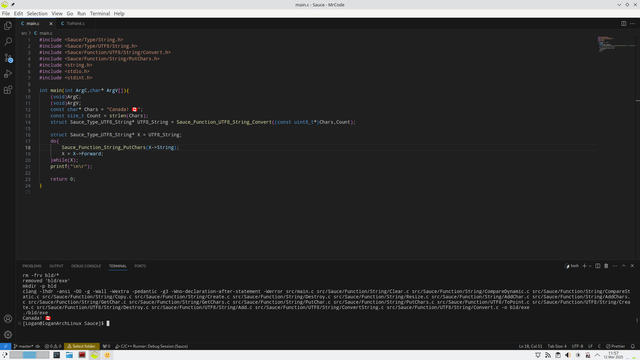Open Run and Debug view

(8, 74)
